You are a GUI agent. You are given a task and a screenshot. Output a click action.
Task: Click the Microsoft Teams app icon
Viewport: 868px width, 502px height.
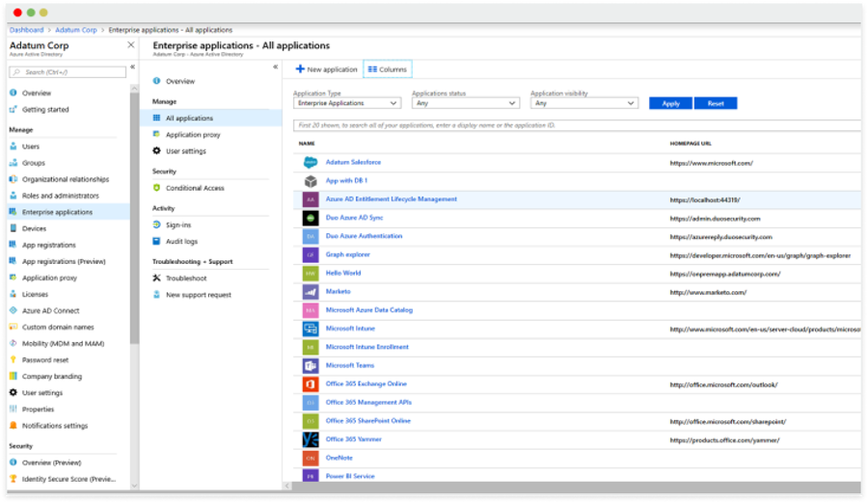(311, 366)
